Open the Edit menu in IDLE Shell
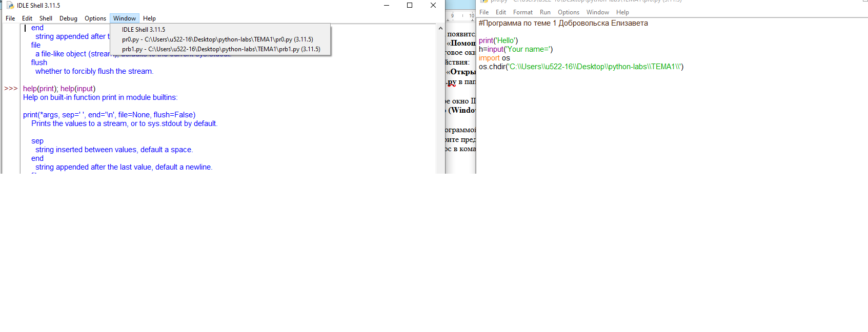This screenshot has height=332, width=868. click(x=27, y=18)
